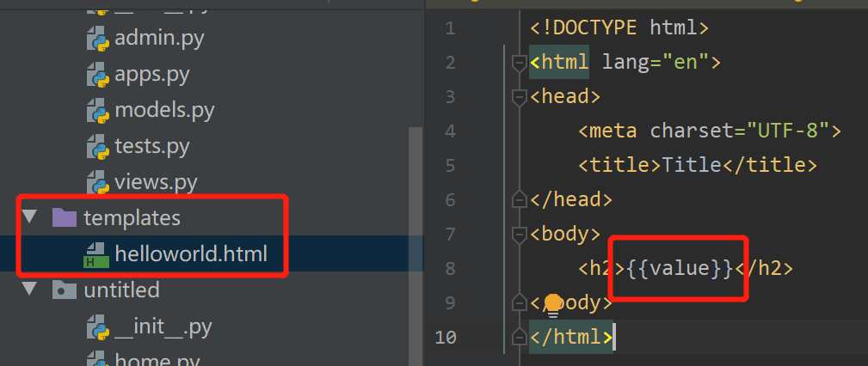Collapse the templates folder arrow
This screenshot has height=366, width=868.
pyautogui.click(x=29, y=218)
